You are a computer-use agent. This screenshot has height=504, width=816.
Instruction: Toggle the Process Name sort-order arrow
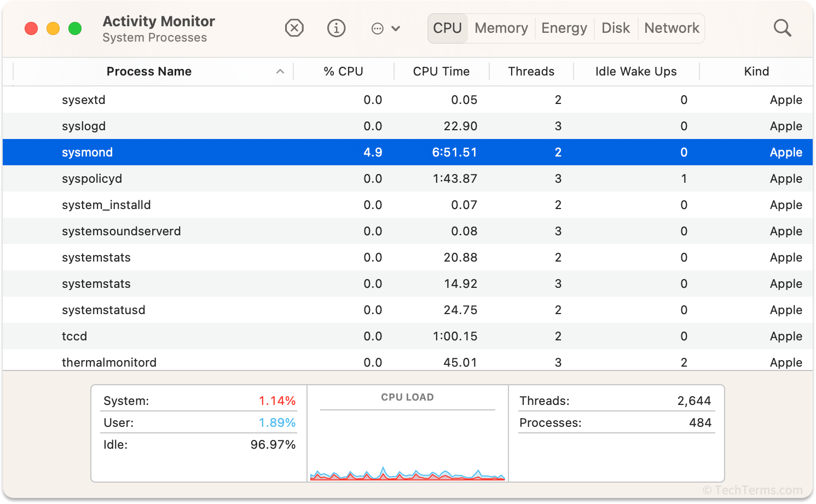point(280,72)
